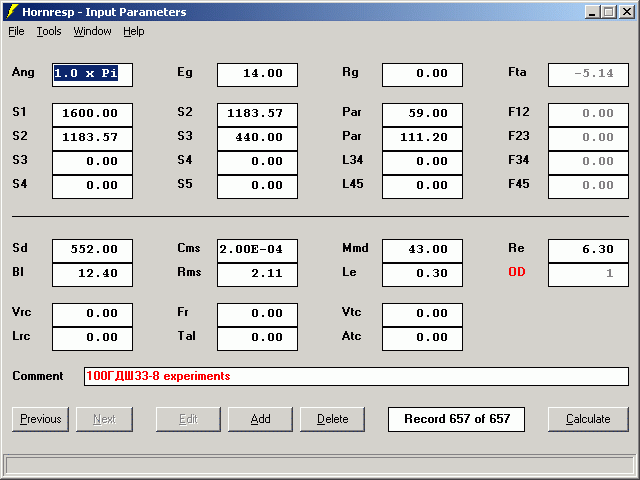The height and width of the screenshot is (480, 640).
Task: Click the Vtc input field
Action: coord(422,315)
